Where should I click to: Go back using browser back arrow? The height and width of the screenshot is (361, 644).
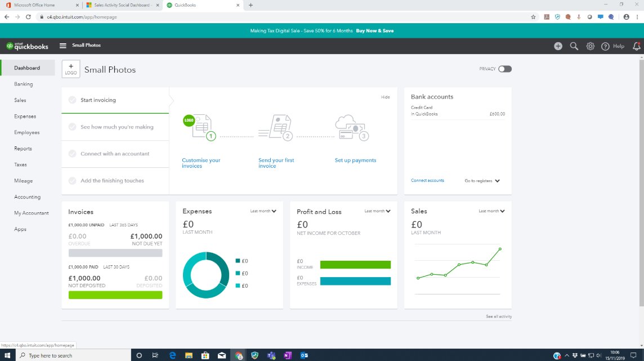[x=7, y=17]
